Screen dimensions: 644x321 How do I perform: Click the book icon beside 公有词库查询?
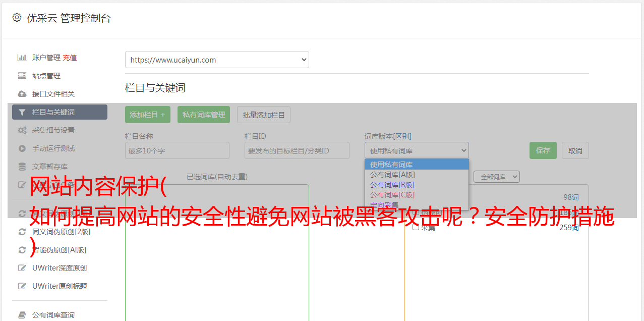pyautogui.click(x=22, y=315)
